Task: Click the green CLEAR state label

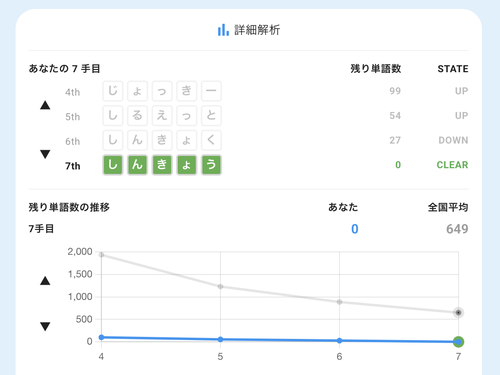Action: pyautogui.click(x=452, y=165)
